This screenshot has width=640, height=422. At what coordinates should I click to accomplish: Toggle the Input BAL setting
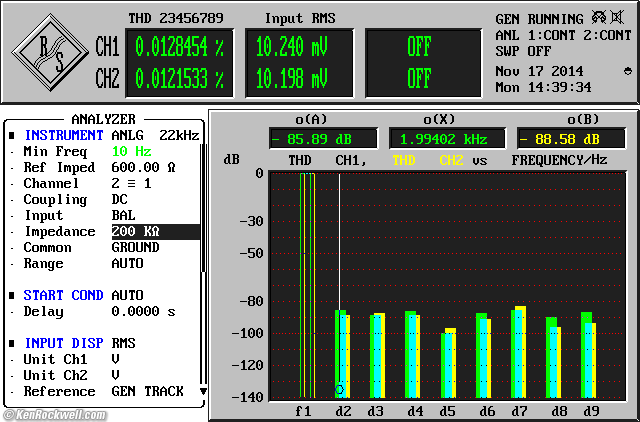click(x=124, y=215)
